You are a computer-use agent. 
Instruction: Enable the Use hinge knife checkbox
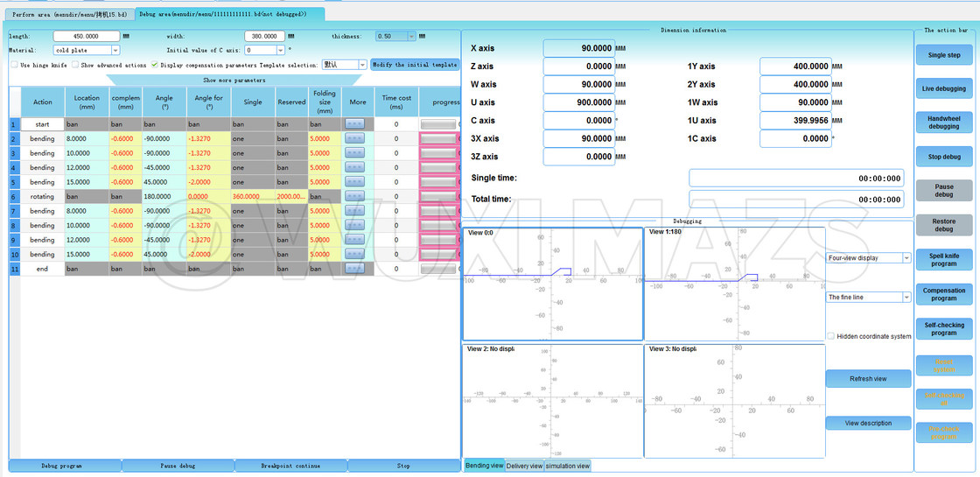point(14,65)
